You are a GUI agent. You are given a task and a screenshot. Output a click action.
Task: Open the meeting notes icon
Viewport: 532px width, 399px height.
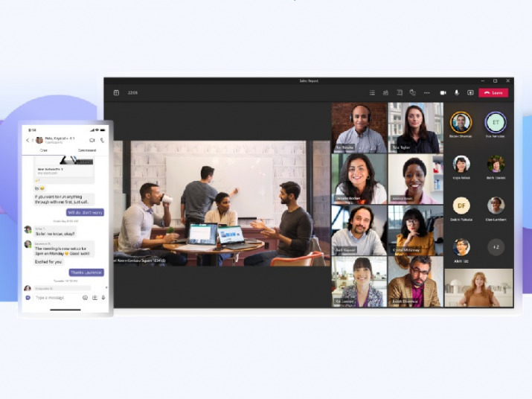(400, 93)
